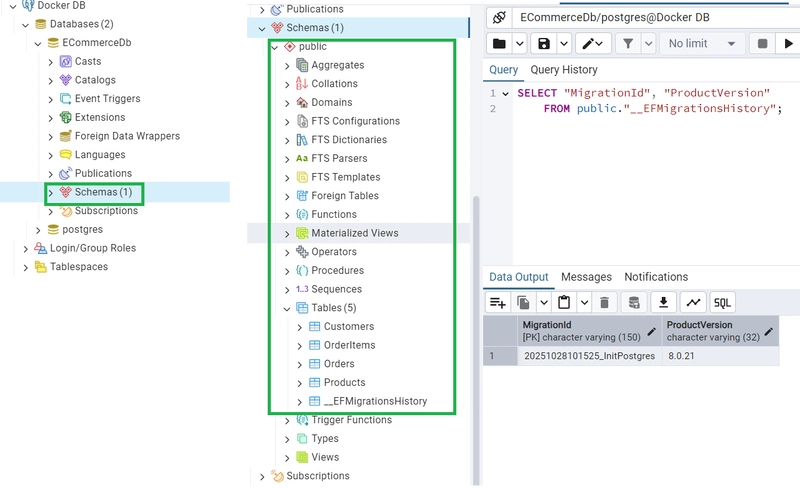Switch to the Query tab
Image resolution: width=800 pixels, height=488 pixels.
[504, 70]
